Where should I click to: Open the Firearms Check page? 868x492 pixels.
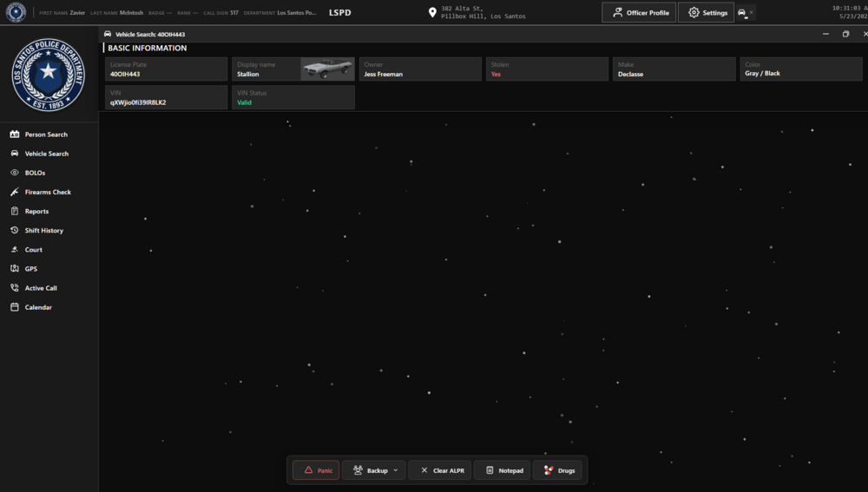coord(48,192)
